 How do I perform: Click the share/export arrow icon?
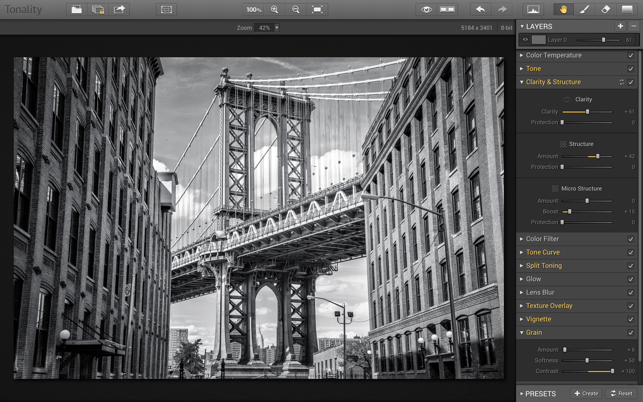click(x=120, y=9)
